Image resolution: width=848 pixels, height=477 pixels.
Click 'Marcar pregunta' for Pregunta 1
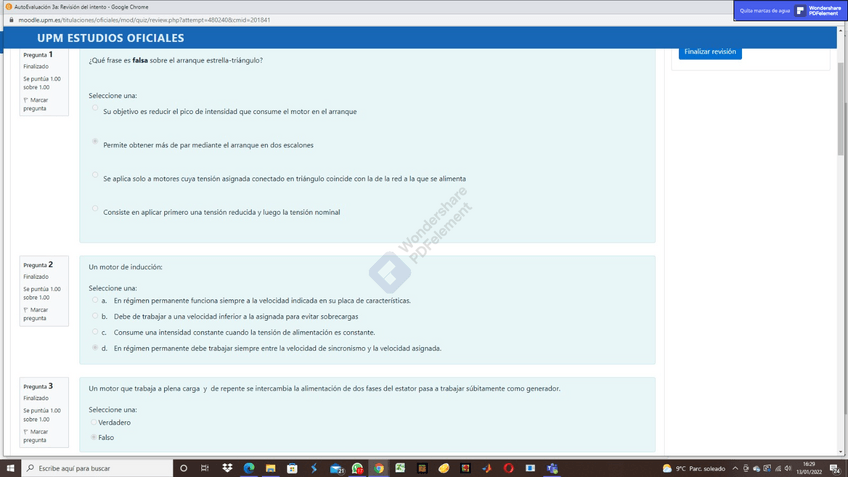[x=36, y=104]
